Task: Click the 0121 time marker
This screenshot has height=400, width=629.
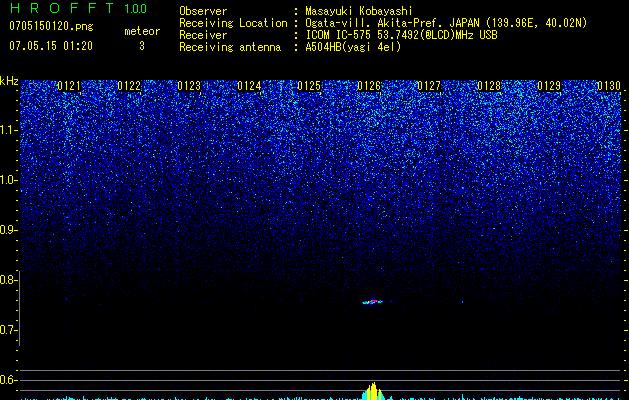Action: point(69,86)
